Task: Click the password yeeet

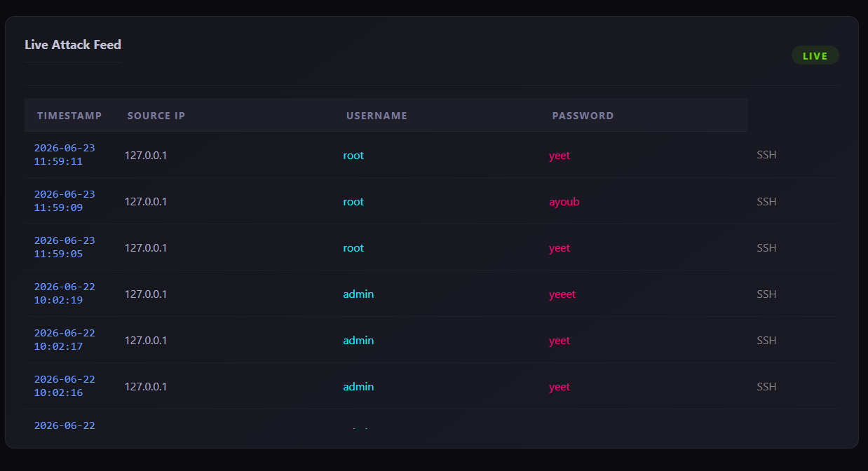Action: (x=562, y=294)
